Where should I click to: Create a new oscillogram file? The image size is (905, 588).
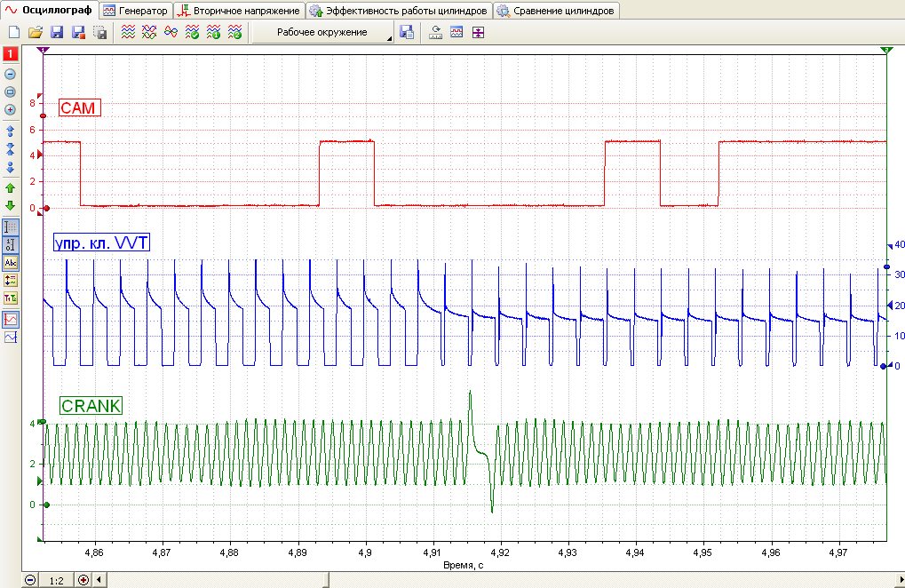[x=14, y=32]
